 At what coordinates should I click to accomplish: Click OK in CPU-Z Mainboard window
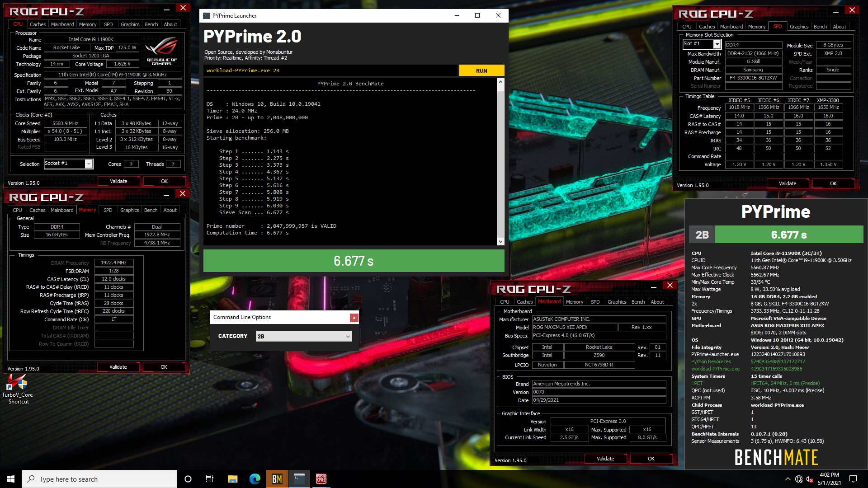click(651, 459)
